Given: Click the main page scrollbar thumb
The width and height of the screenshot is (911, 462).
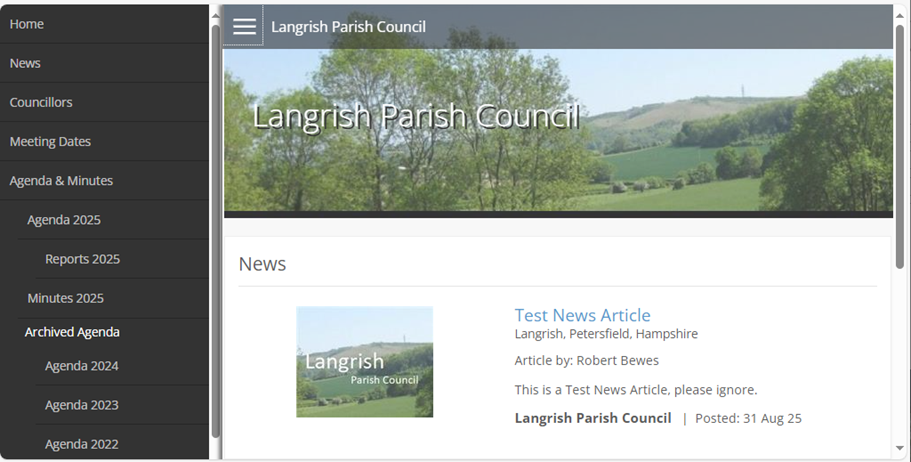Looking at the screenshot, I should tap(900, 140).
